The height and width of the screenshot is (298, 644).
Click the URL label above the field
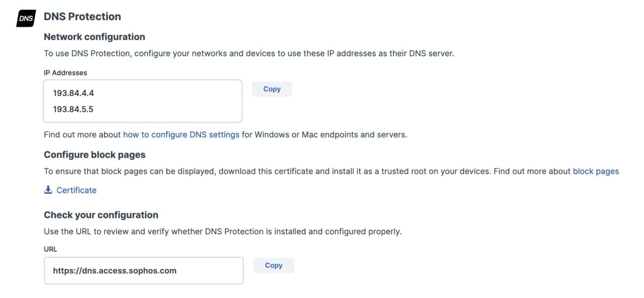(50, 249)
